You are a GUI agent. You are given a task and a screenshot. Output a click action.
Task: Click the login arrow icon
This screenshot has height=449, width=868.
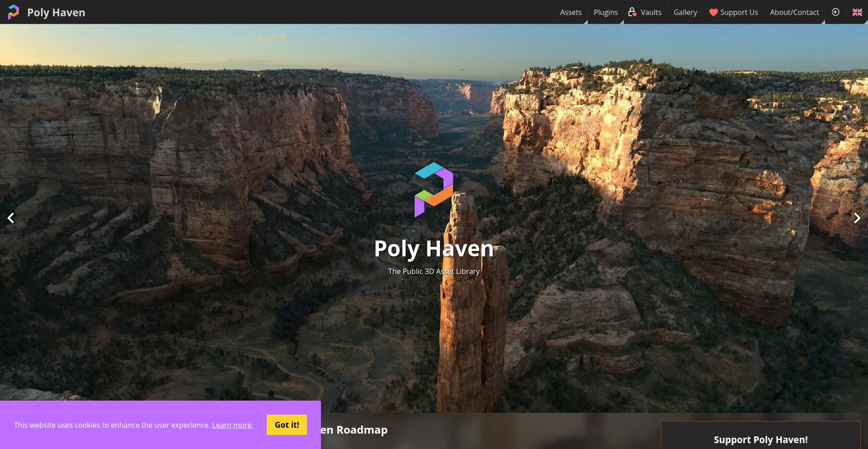[x=835, y=12]
